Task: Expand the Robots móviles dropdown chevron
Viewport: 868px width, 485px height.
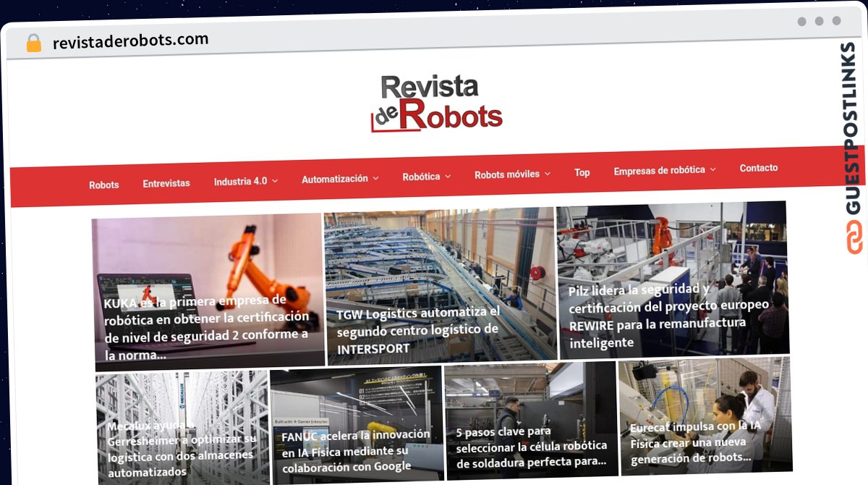Action: [x=548, y=174]
